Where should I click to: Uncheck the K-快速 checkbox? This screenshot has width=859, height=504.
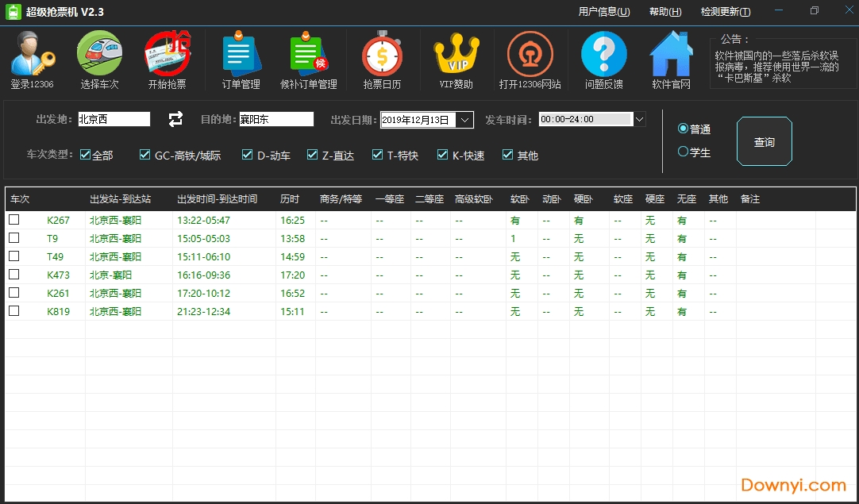tap(442, 155)
